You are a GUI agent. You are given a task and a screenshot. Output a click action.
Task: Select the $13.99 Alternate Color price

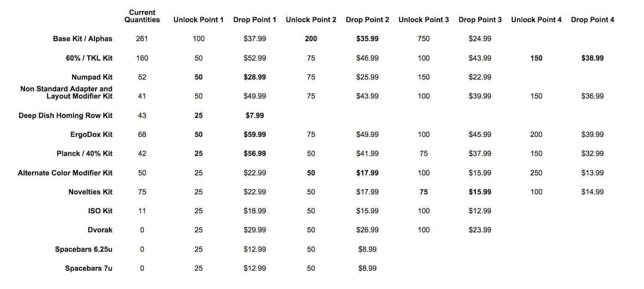tap(592, 173)
